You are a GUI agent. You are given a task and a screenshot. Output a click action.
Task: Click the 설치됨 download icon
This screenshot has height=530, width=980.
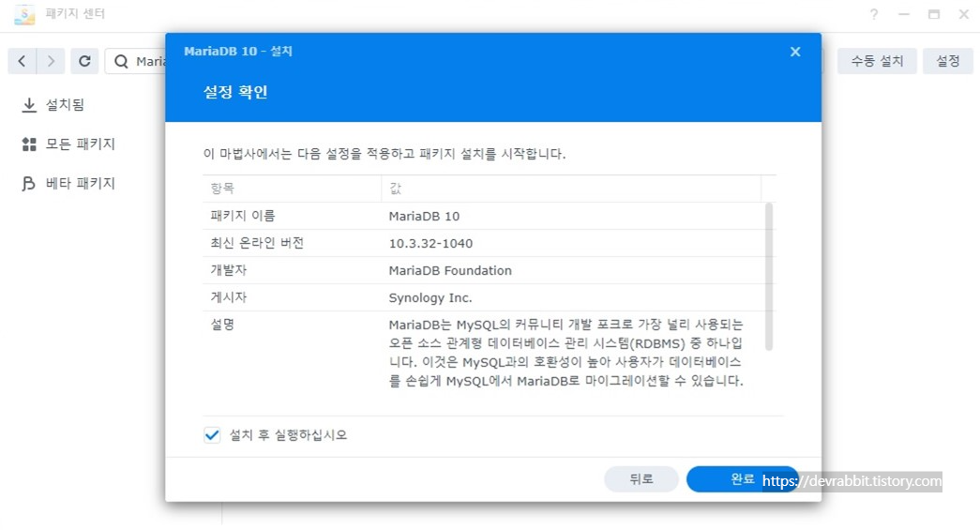[x=29, y=105]
